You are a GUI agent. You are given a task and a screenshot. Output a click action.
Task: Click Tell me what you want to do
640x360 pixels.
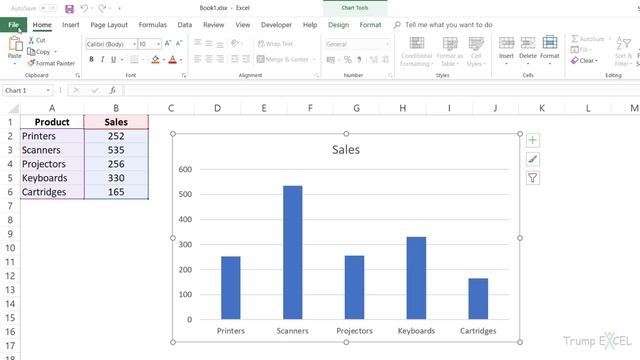click(x=449, y=25)
